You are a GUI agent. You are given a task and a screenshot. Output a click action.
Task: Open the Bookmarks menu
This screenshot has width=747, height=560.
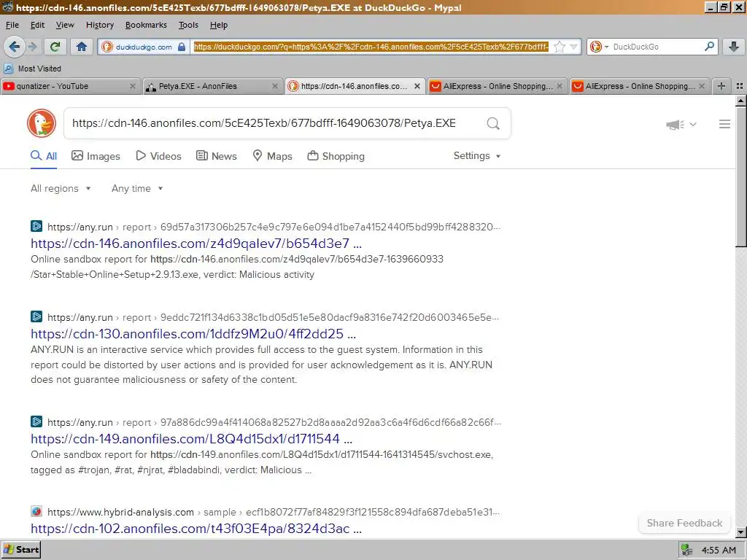click(x=146, y=25)
